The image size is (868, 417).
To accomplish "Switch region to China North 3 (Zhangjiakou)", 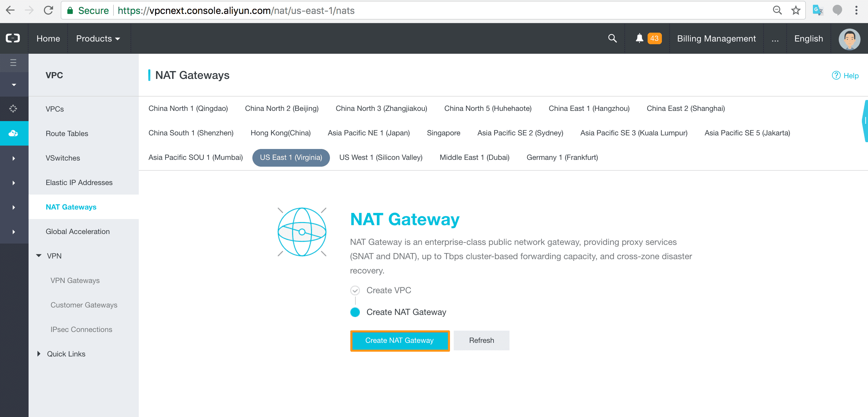I will (381, 108).
